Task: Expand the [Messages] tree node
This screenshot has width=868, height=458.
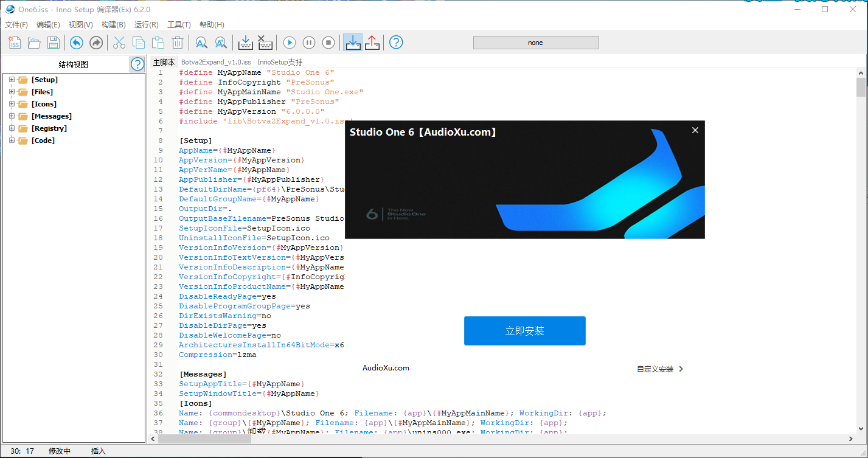Action: [12, 116]
